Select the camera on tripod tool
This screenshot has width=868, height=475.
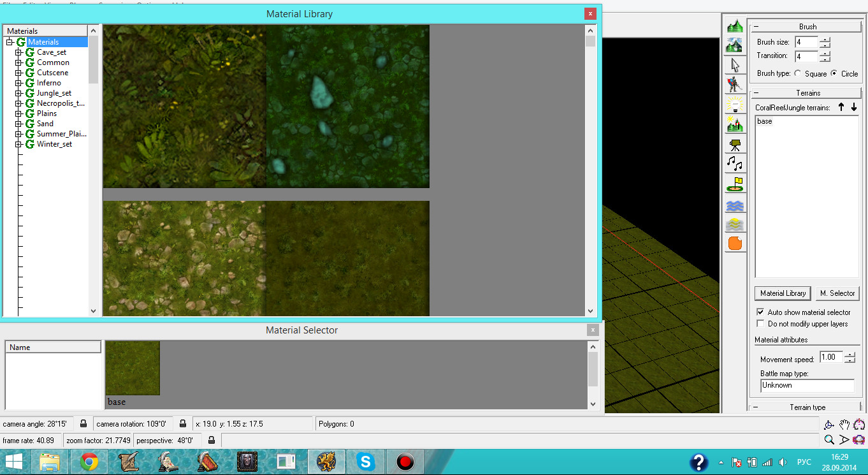click(735, 144)
